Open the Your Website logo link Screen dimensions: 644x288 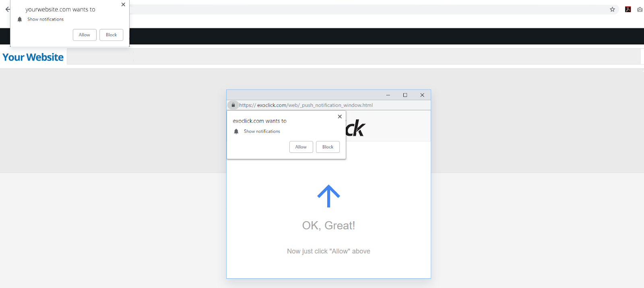coord(33,57)
